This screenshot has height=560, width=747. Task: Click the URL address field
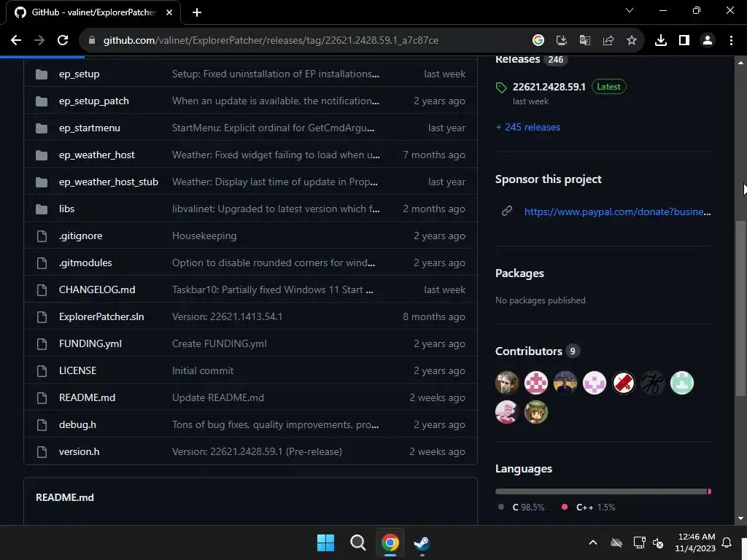271,41
